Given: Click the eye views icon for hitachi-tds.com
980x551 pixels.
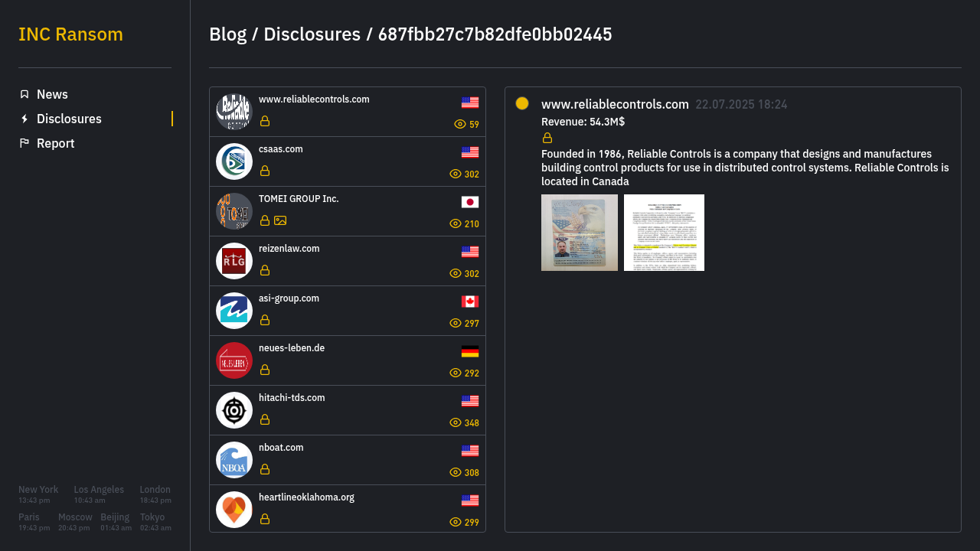Looking at the screenshot, I should (456, 422).
